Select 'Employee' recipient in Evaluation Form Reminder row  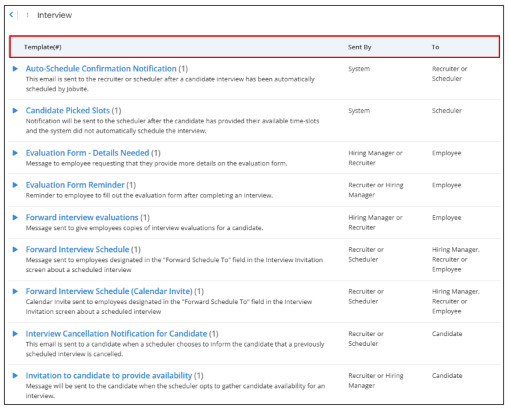(x=447, y=185)
